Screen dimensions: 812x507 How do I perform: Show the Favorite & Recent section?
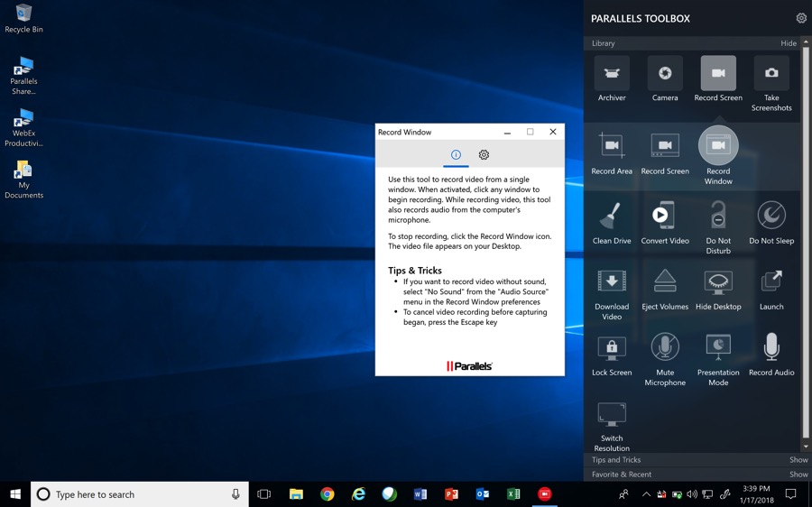tap(798, 475)
